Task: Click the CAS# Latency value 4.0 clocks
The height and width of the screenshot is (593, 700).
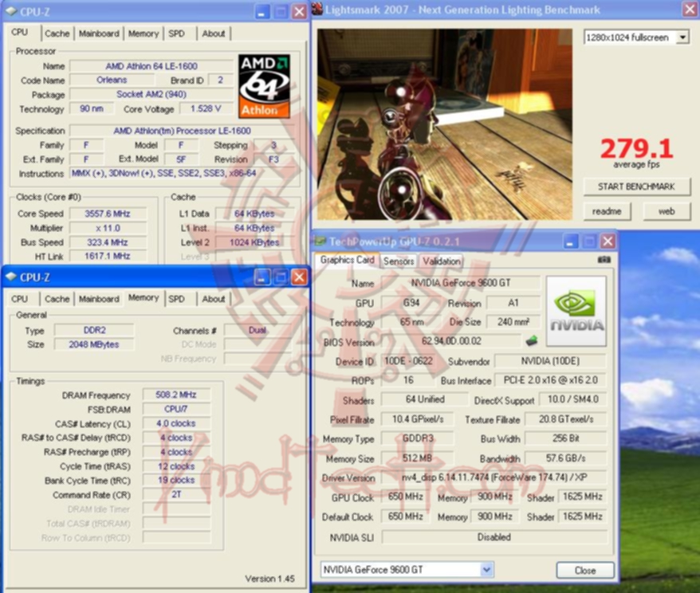Action: (x=176, y=423)
